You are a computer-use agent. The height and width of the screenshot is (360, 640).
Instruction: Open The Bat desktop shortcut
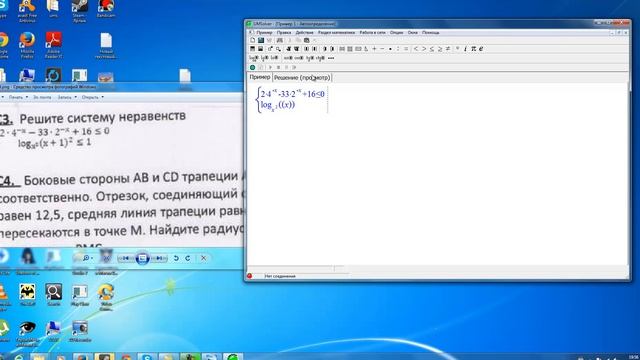pyautogui.click(x=27, y=295)
